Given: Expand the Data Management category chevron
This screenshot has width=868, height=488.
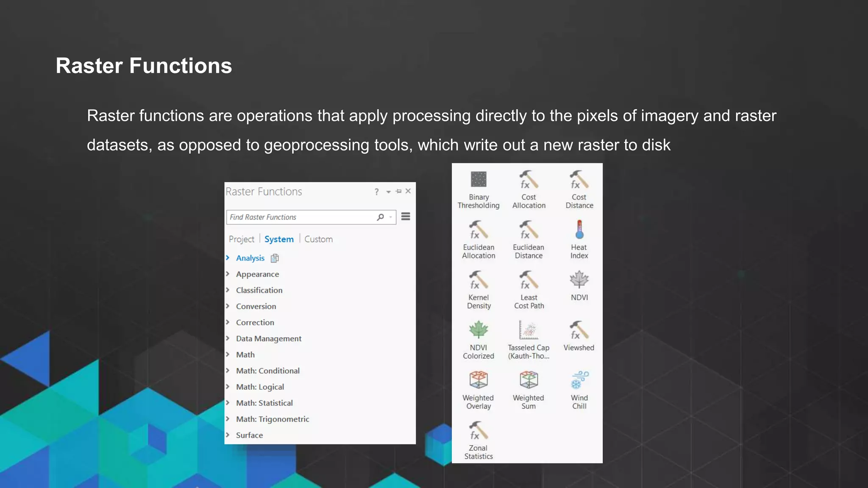Looking at the screenshot, I should [228, 338].
